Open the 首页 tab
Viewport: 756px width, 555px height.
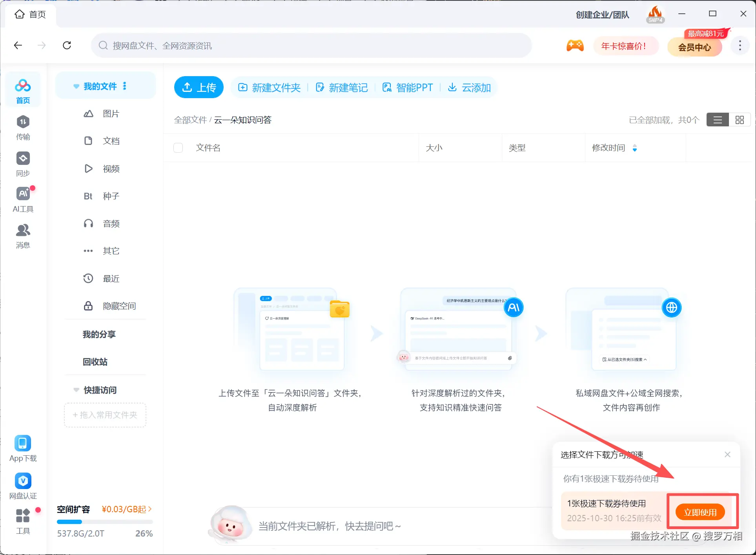[x=31, y=15]
